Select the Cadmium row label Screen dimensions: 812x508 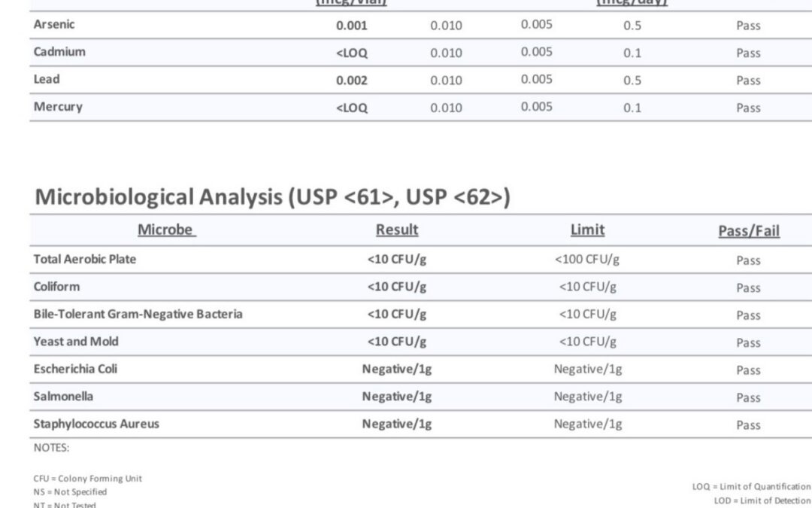59,52
